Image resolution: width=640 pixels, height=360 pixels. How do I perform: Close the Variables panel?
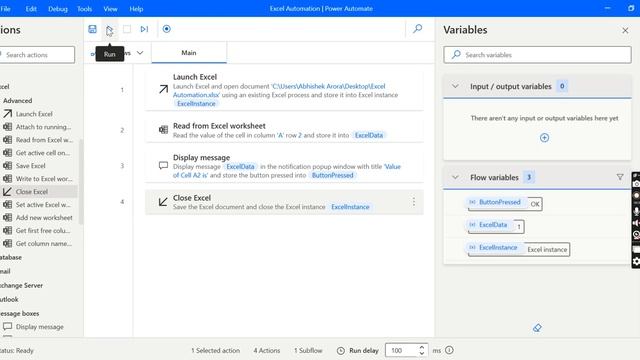[625, 30]
